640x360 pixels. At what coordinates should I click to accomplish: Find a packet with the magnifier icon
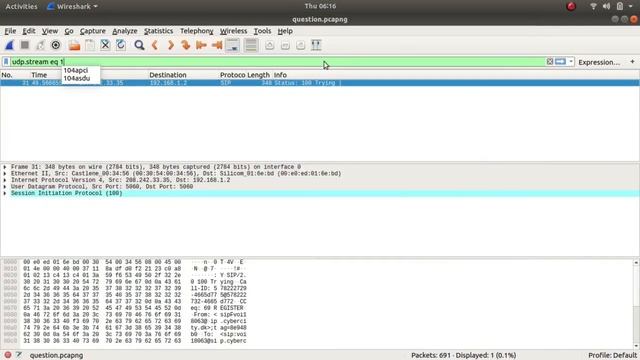pos(139,45)
